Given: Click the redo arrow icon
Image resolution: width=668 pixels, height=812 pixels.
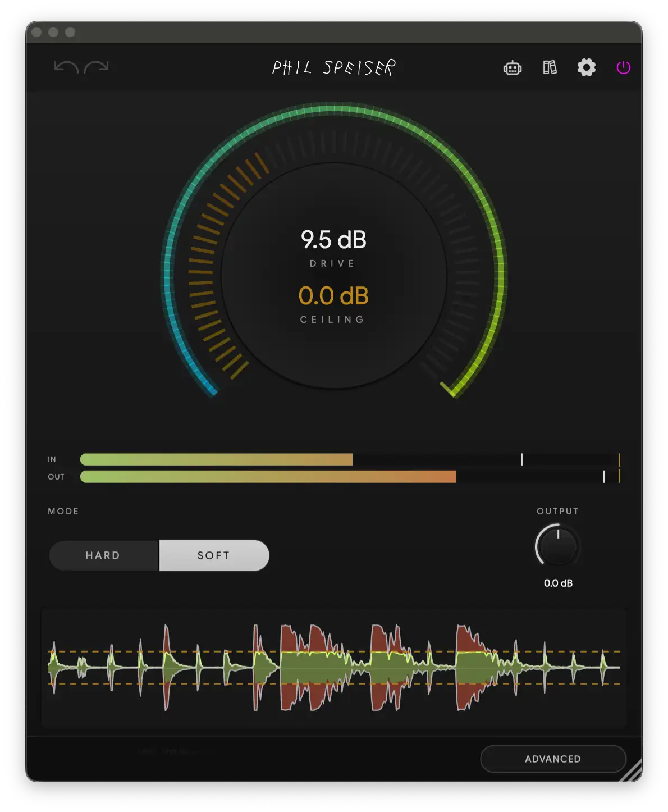Looking at the screenshot, I should coord(96,67).
